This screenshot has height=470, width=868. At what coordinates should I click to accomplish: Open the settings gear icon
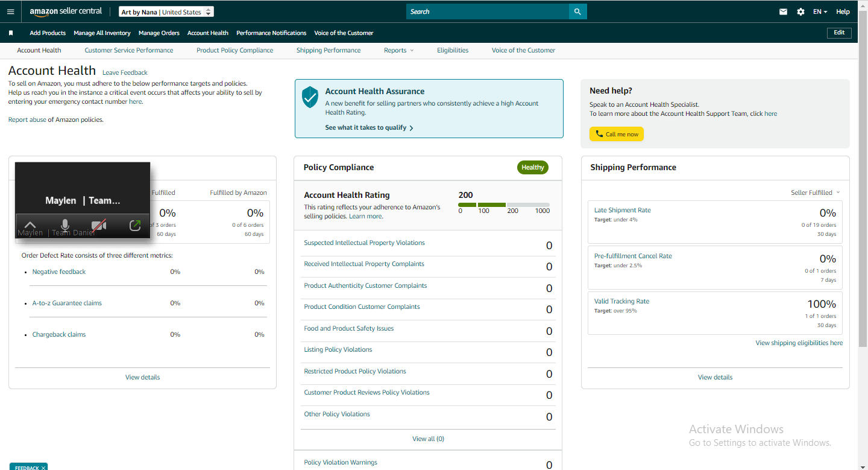coord(800,11)
